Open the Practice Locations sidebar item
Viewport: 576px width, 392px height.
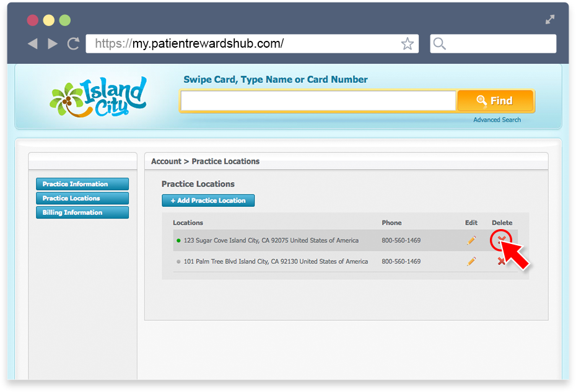[82, 198]
